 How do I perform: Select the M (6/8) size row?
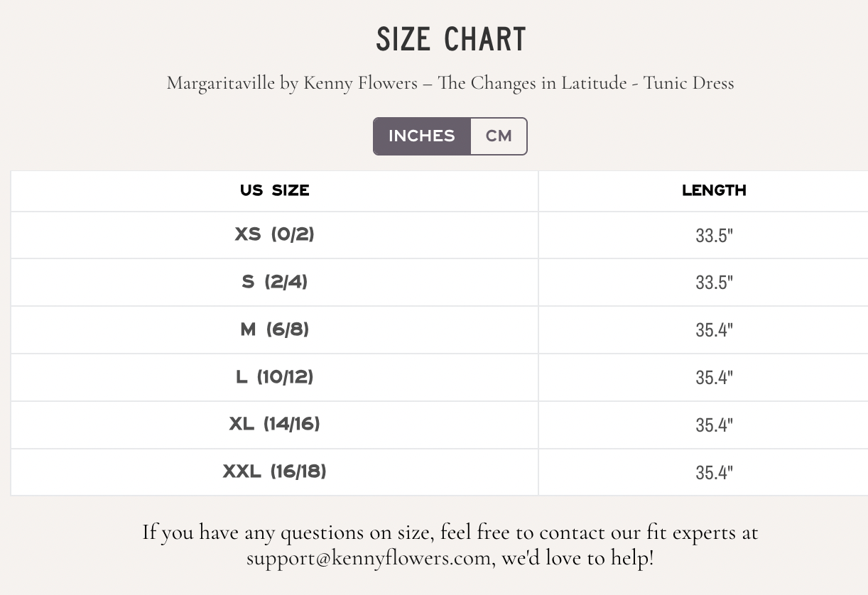pyautogui.click(x=275, y=329)
